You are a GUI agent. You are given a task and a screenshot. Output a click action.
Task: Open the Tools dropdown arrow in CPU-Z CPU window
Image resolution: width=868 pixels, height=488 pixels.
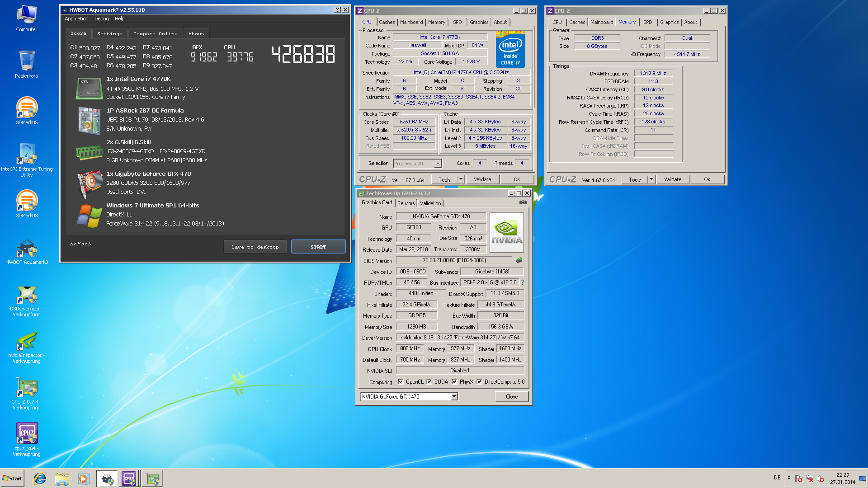point(461,179)
